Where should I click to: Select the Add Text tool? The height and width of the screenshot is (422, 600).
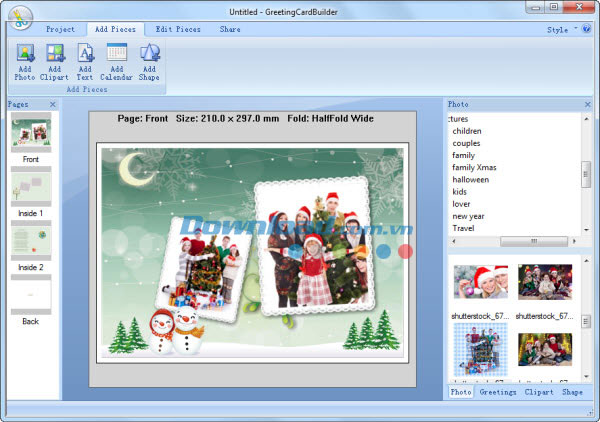pos(85,61)
